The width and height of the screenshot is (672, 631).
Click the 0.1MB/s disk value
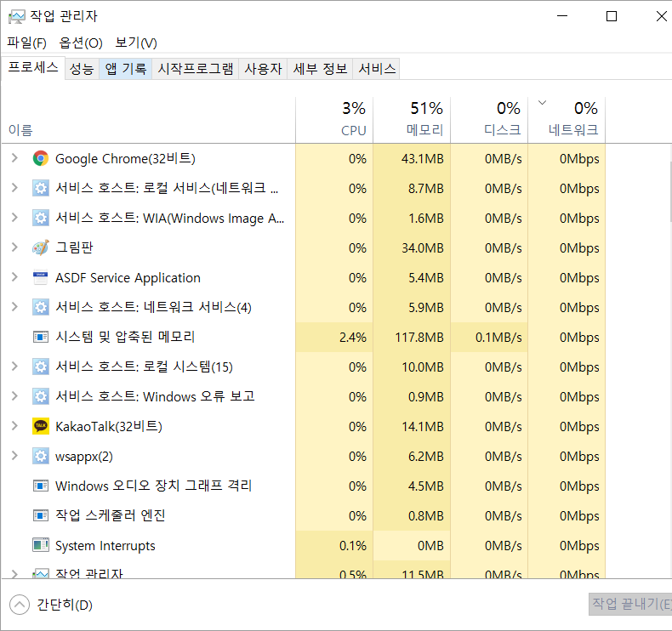pyautogui.click(x=498, y=338)
